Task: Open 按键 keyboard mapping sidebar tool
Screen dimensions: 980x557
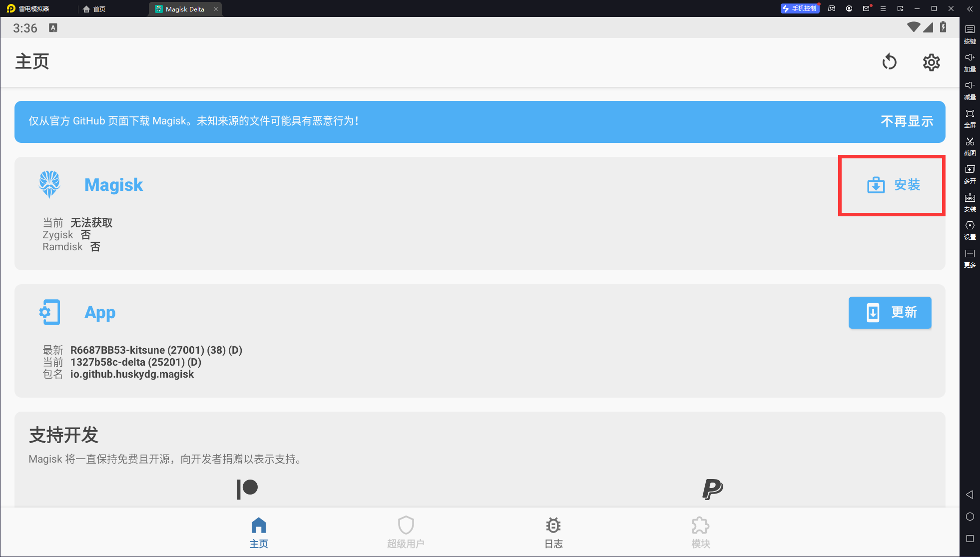Action: (970, 34)
